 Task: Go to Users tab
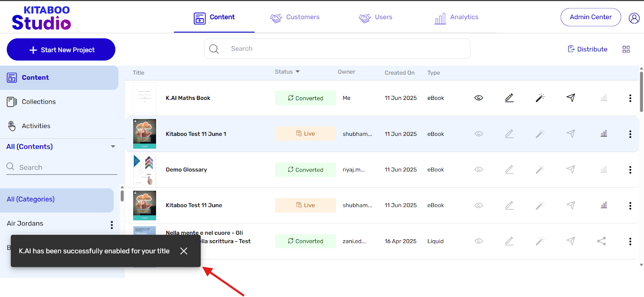coord(375,17)
